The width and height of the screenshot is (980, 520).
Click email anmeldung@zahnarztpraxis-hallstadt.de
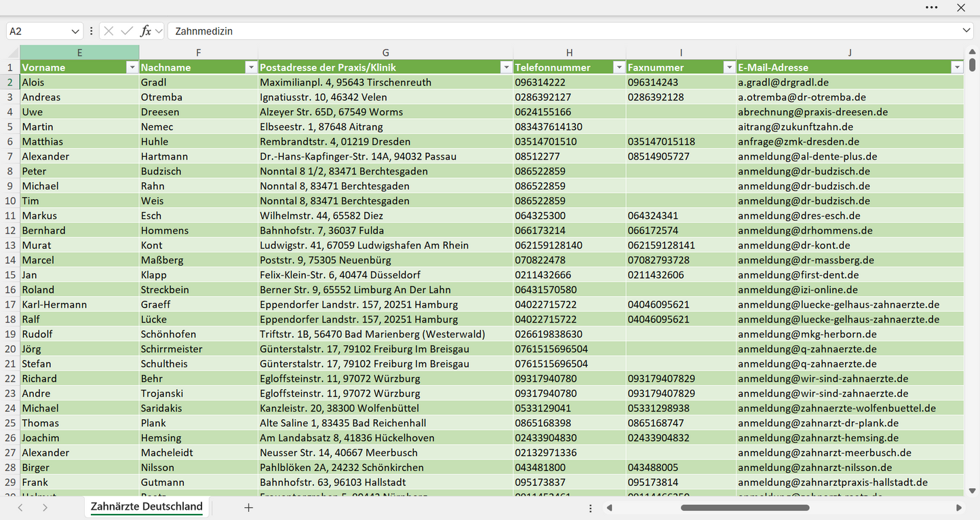point(850,483)
